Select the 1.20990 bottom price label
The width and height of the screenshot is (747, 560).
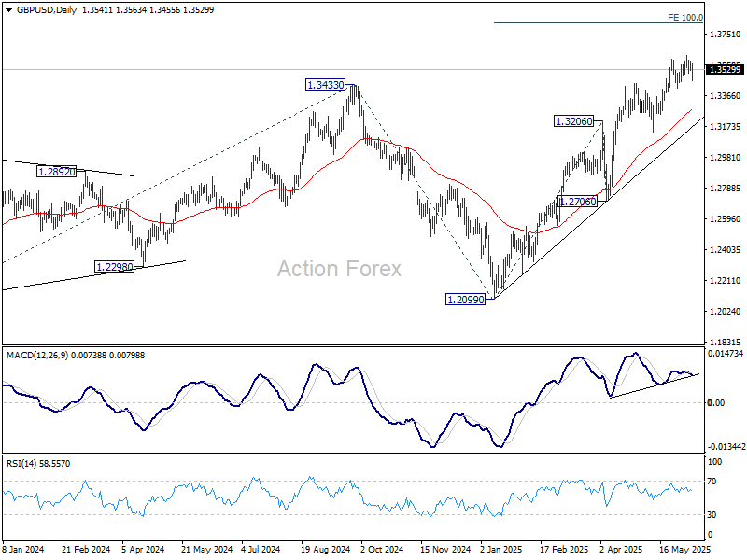click(x=465, y=300)
